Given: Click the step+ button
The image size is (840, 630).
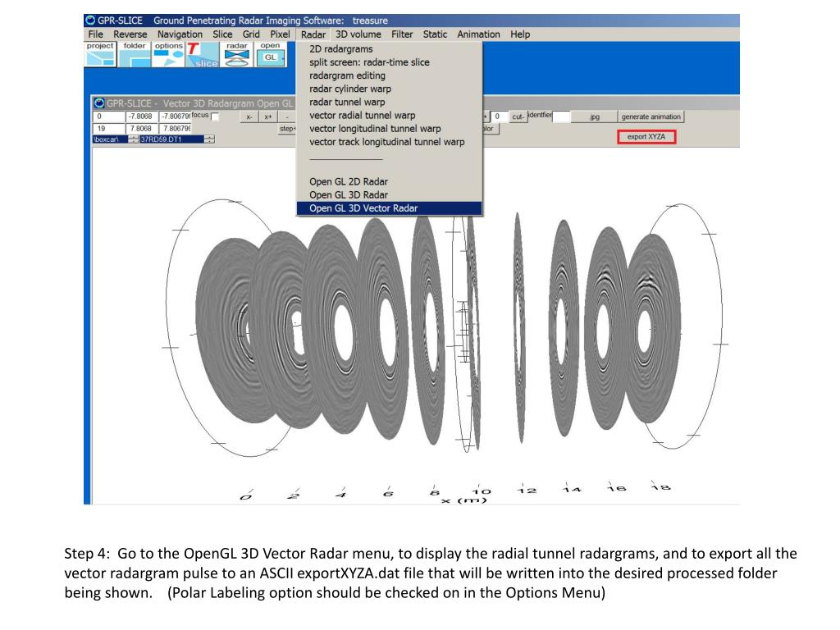Looking at the screenshot, I should point(287,129).
